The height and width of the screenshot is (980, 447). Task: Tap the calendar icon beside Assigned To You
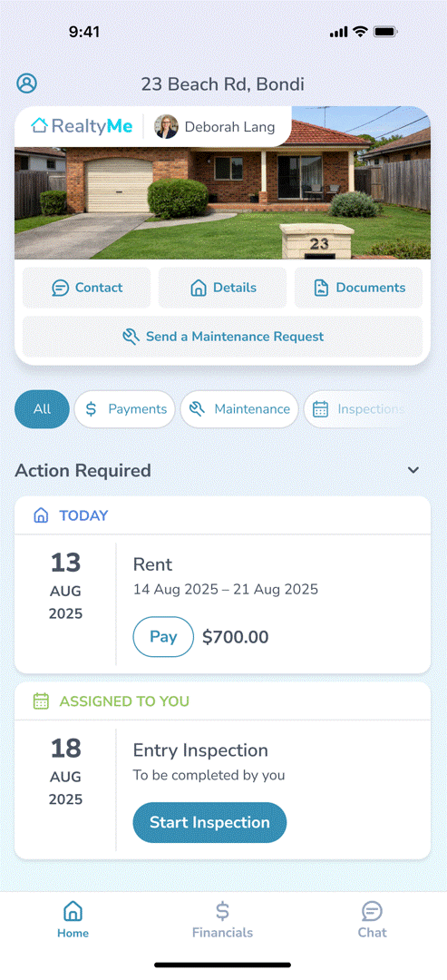click(x=41, y=701)
